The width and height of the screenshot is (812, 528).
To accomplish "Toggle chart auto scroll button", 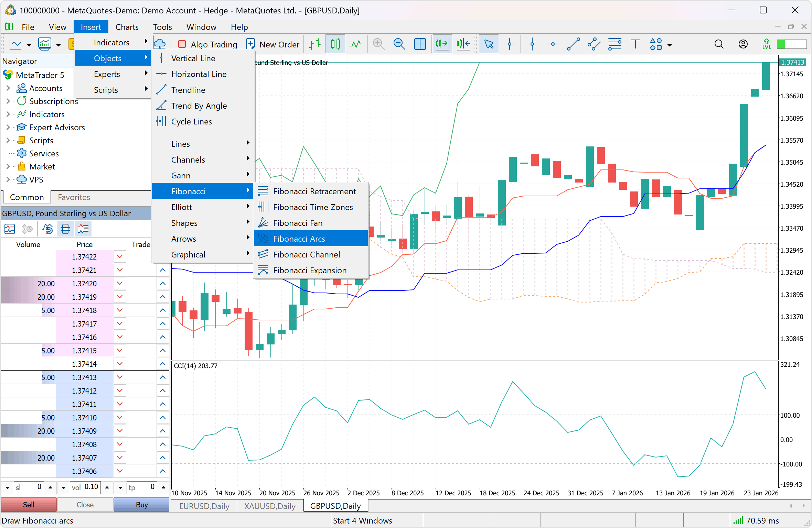I will (442, 44).
